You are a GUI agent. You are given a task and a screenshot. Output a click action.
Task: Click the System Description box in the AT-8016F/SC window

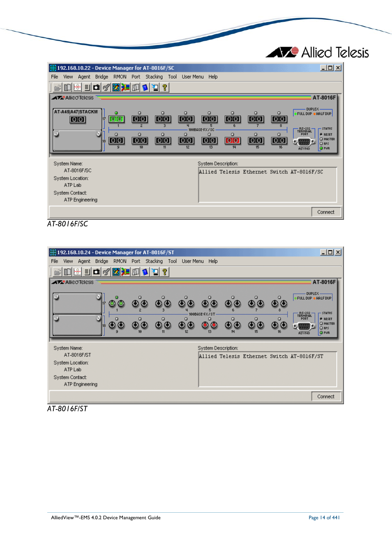click(x=267, y=184)
